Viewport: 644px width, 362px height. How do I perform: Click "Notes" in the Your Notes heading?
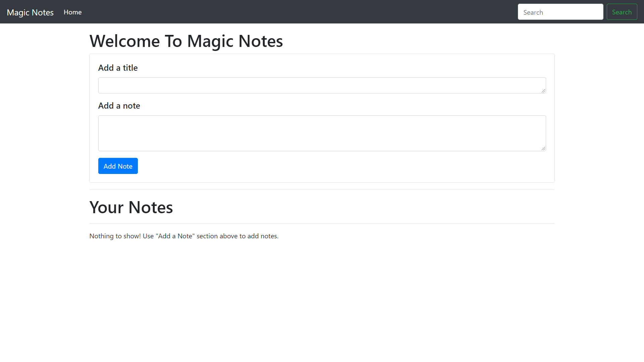[151, 207]
